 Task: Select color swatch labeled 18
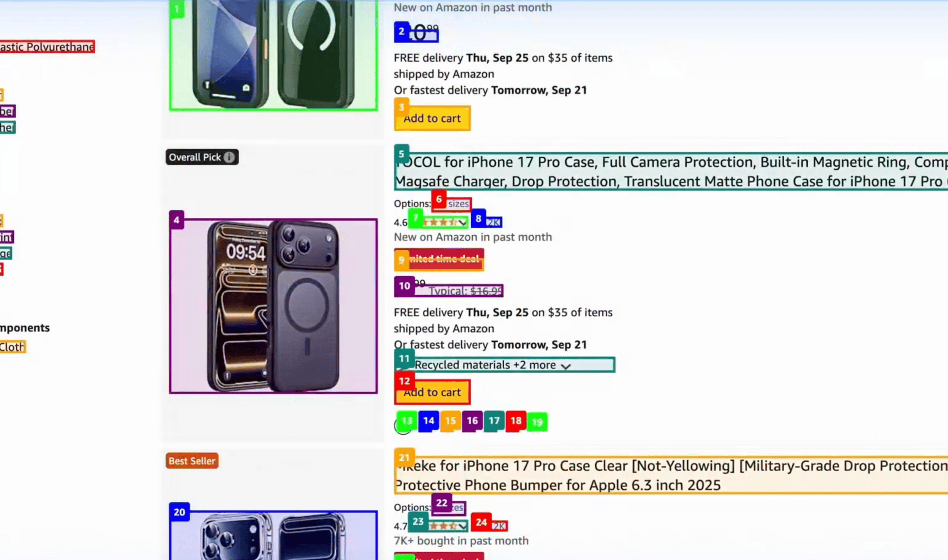point(516,421)
